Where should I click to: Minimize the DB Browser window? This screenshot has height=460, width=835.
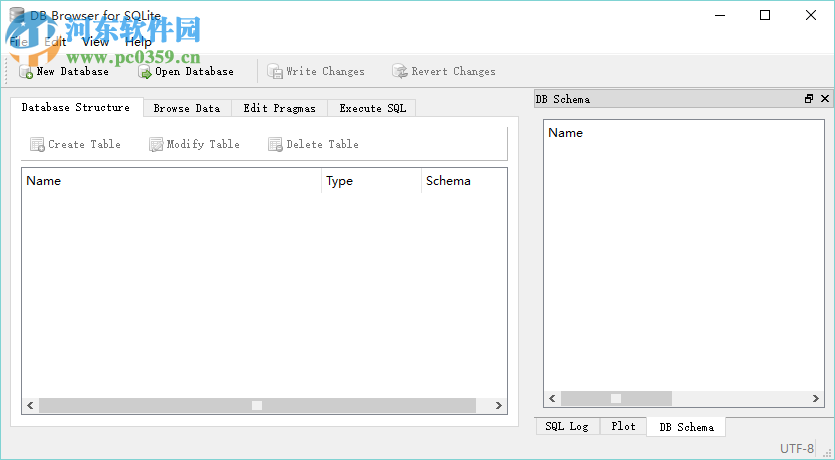click(x=719, y=15)
